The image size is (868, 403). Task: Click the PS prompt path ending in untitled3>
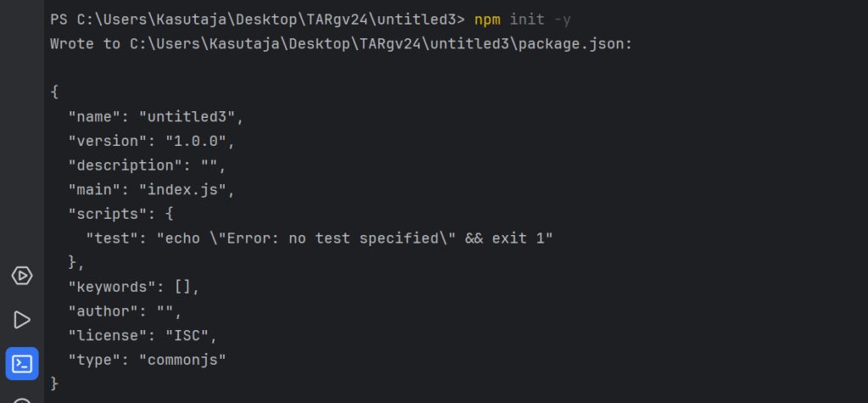click(x=258, y=20)
